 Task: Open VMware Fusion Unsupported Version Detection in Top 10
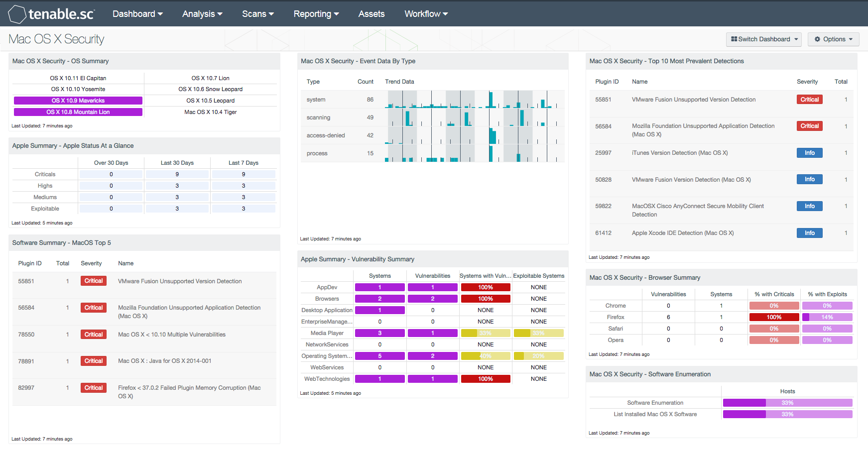point(694,100)
